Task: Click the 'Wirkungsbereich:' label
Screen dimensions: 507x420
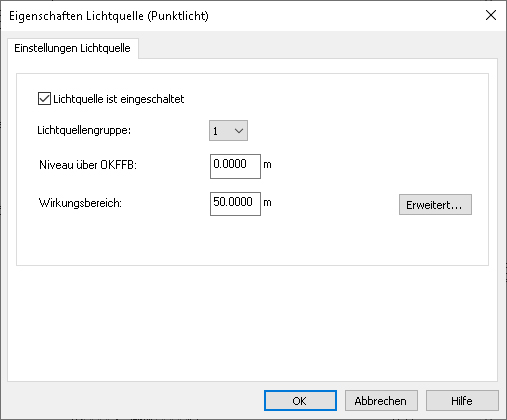Action: coord(80,203)
